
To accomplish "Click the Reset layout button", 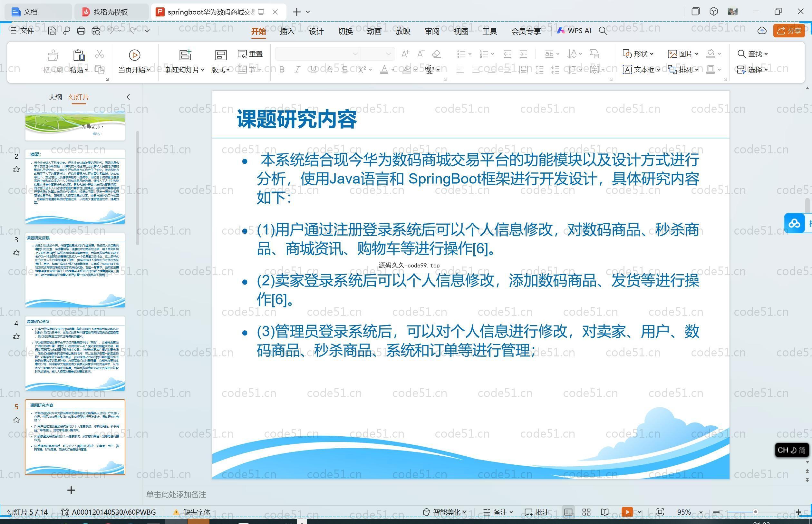I will click(250, 54).
